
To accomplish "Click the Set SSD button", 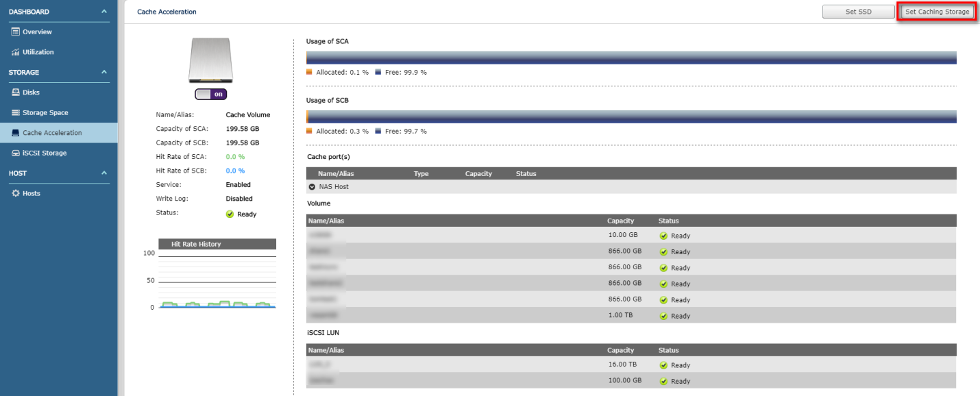I will tap(858, 12).
